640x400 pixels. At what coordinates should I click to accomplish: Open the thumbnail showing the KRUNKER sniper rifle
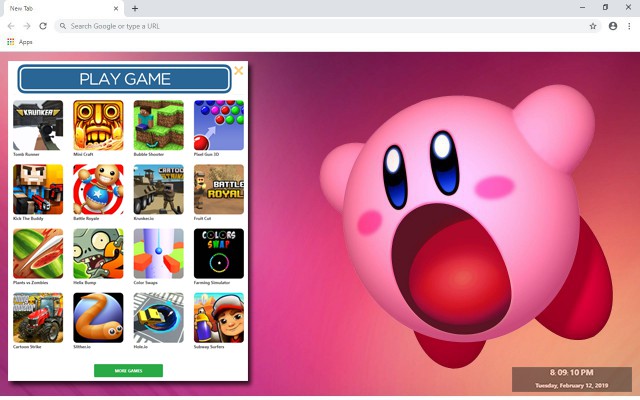[38, 125]
